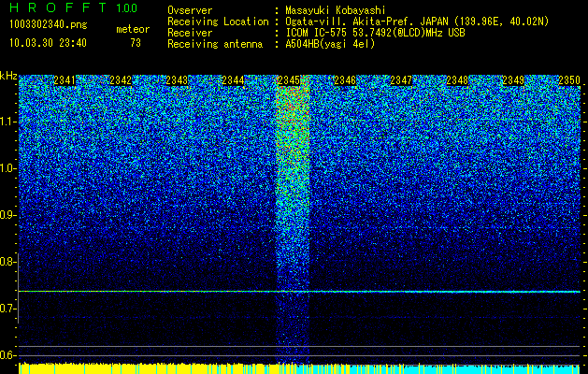The image size is (588, 374).
Task: Click the date stamp 10.03.30 23:40
Action: [x=49, y=43]
